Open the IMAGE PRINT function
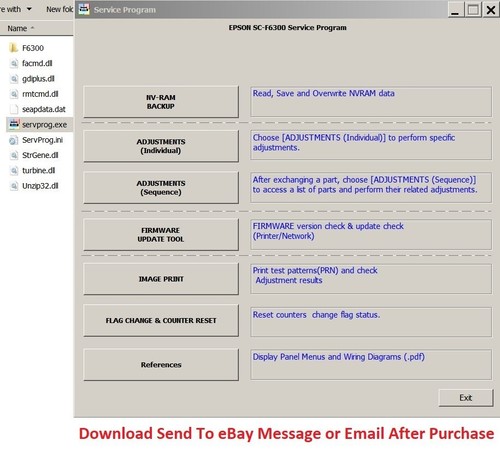 161,279
